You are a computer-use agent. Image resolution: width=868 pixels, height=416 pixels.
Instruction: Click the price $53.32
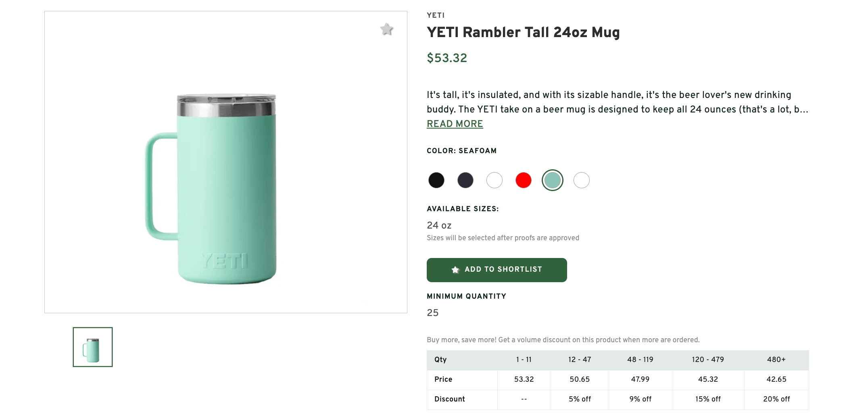tap(447, 58)
